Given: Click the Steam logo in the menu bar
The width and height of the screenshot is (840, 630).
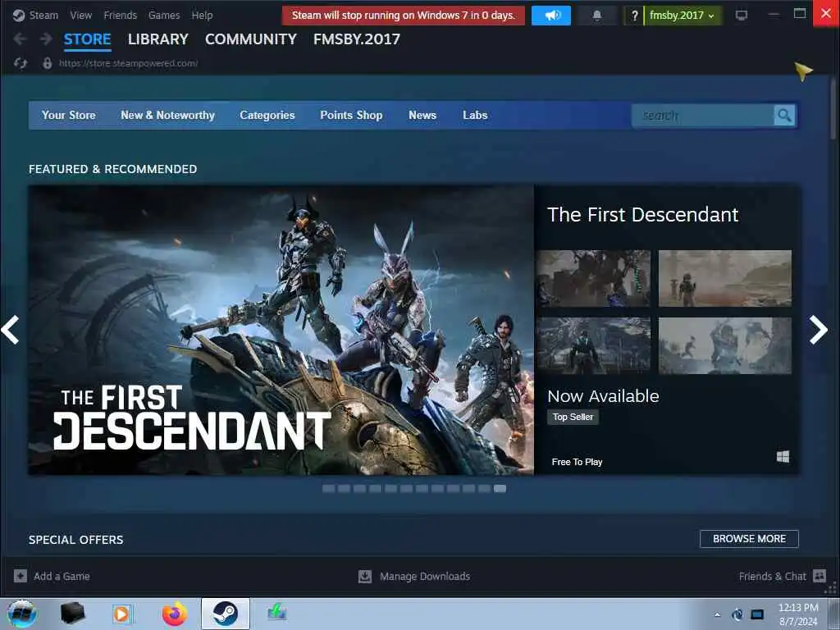Looking at the screenshot, I should (x=19, y=15).
